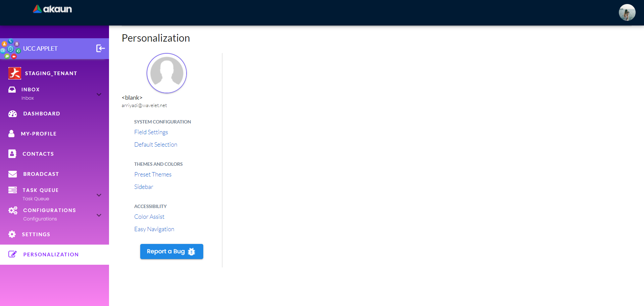Viewport: 644px width, 306px height.
Task: Select Preset Themes option
Action: 153,174
